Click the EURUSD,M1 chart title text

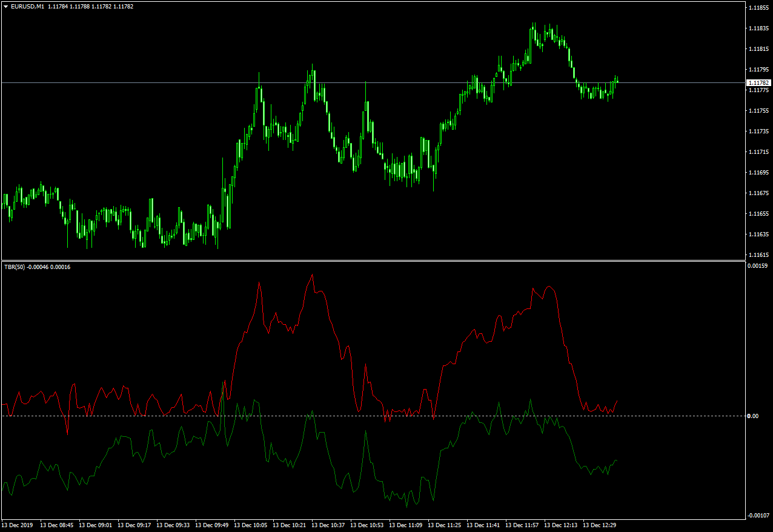pos(27,7)
